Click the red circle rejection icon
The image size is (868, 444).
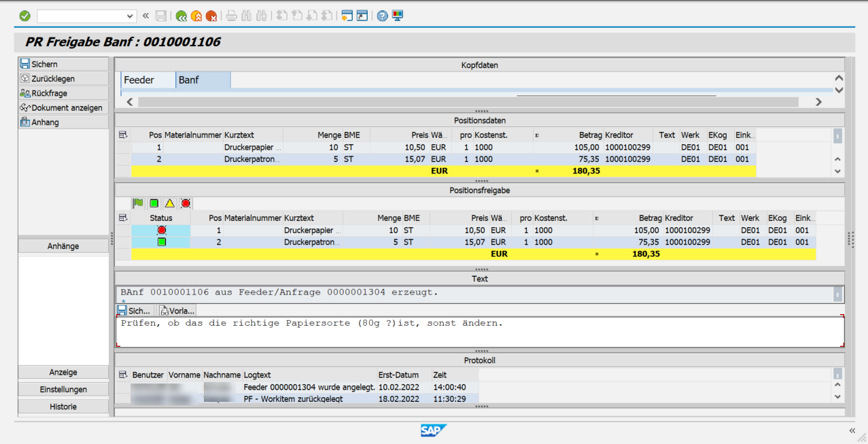[x=185, y=203]
